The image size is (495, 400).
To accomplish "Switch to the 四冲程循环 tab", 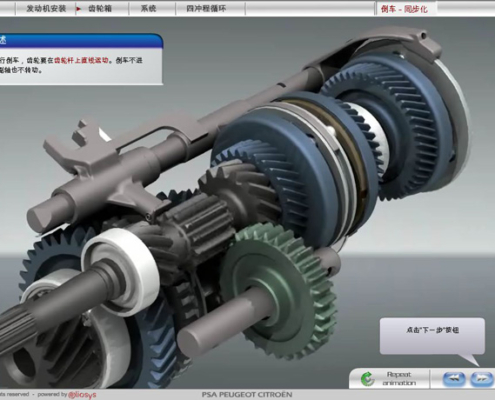I will pos(206,9).
